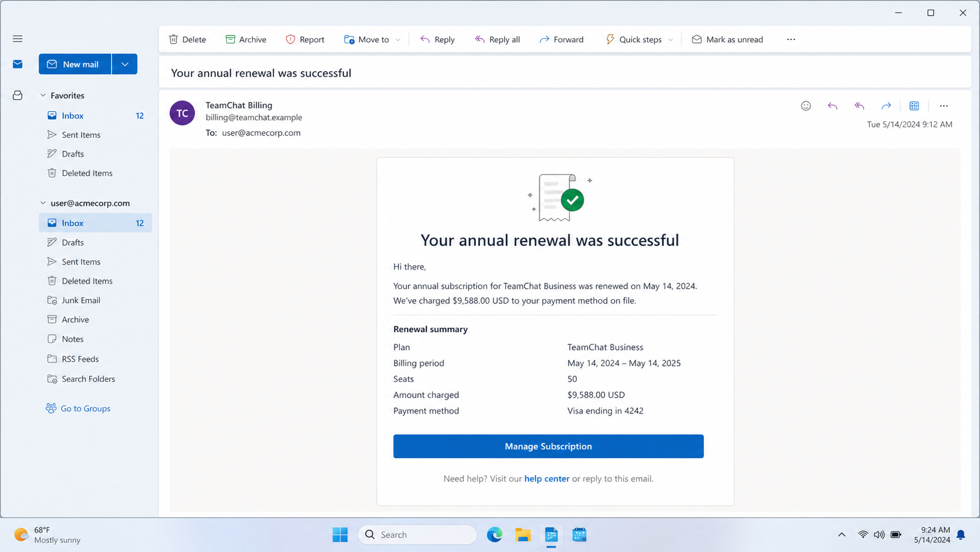Click the Manage Subscription button
The height and width of the screenshot is (552, 980).
coord(548,446)
